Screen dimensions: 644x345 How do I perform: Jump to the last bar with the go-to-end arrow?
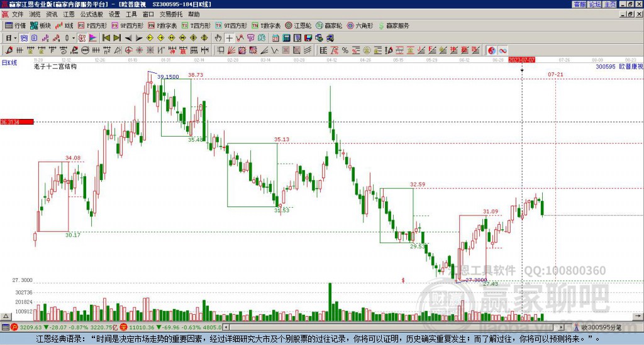116,38
